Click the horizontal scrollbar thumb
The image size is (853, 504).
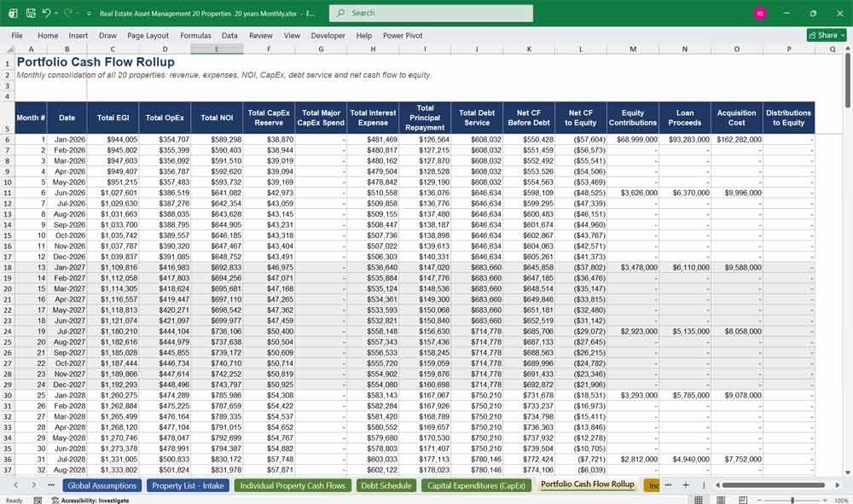coord(773,485)
